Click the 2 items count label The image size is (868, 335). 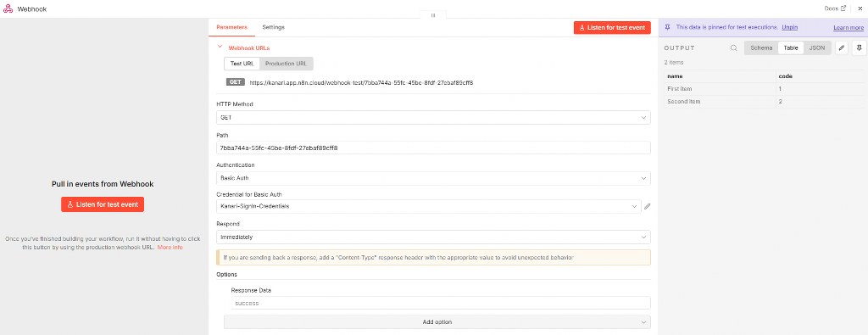point(674,63)
